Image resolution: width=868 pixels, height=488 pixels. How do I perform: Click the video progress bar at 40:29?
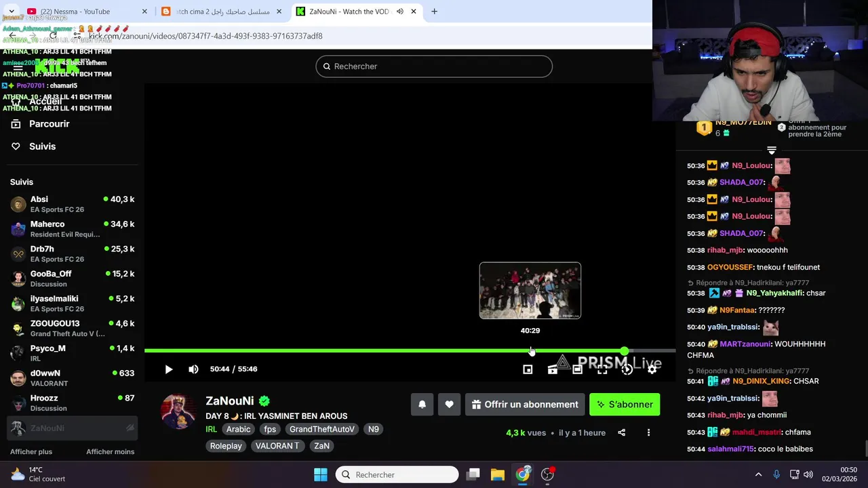(530, 350)
